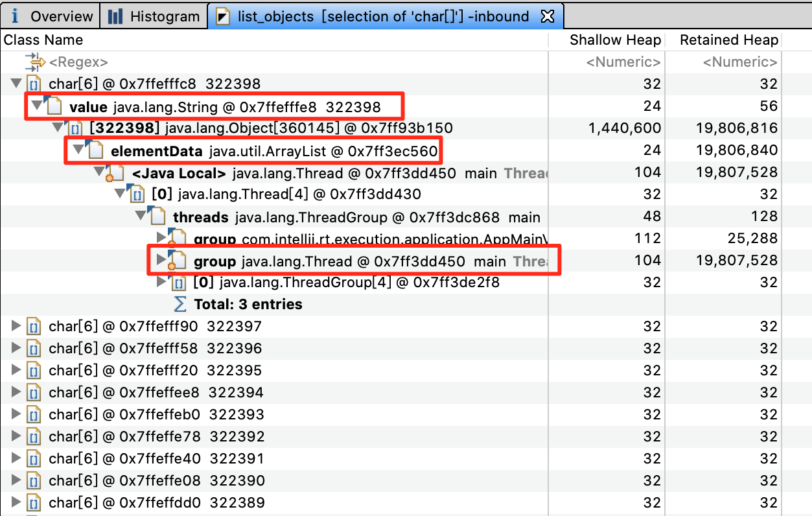
Task: Click the Shallow Heap Numeric filter field
Action: [x=623, y=62]
